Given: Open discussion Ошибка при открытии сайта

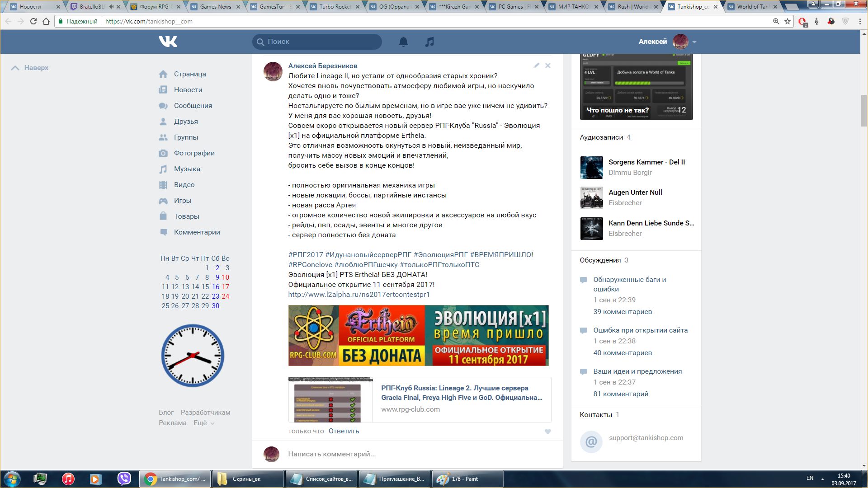Looking at the screenshot, I should click(x=641, y=330).
